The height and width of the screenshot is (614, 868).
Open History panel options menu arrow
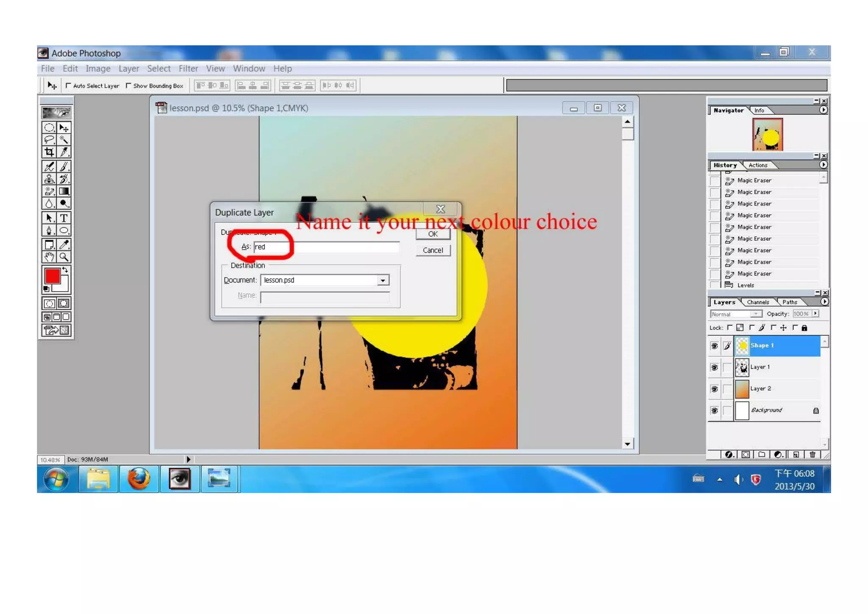click(823, 165)
